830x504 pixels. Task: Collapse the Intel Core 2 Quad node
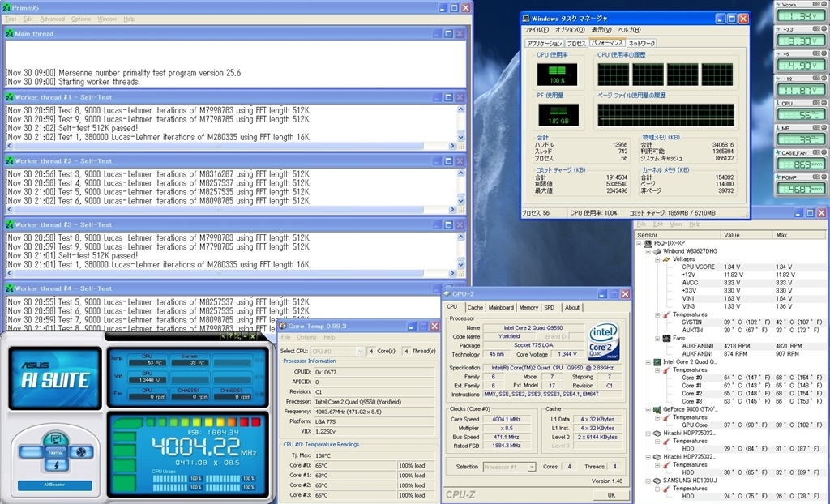coord(648,362)
